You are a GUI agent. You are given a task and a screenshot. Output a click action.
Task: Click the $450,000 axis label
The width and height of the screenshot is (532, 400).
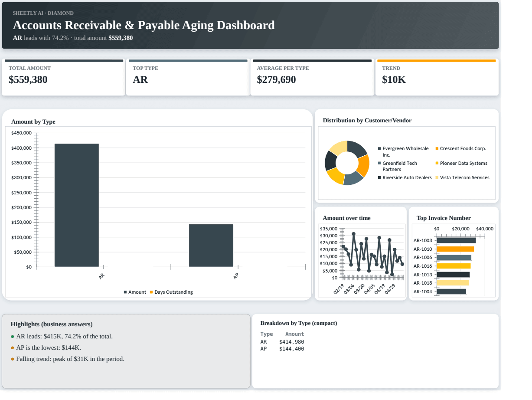click(21, 133)
